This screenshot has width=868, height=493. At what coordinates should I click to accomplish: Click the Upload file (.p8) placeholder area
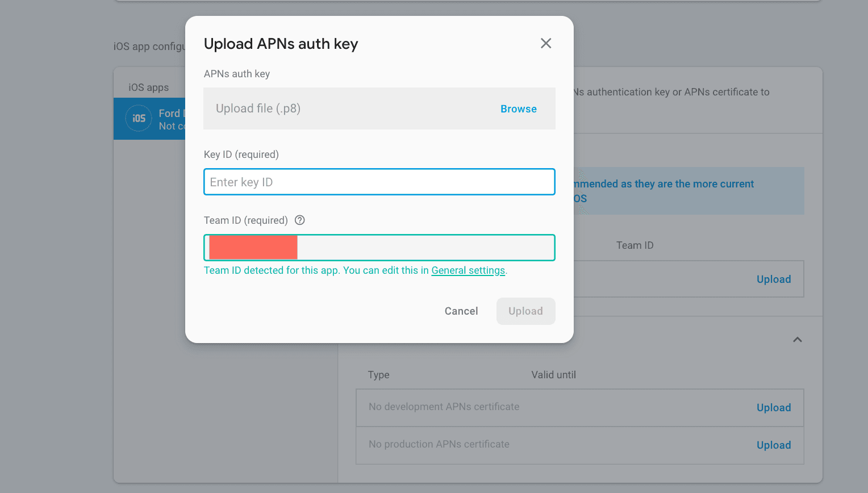tap(341, 109)
